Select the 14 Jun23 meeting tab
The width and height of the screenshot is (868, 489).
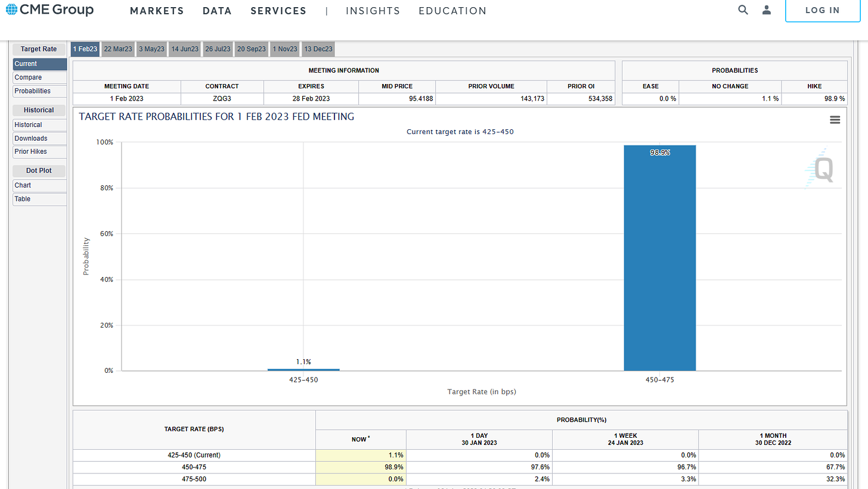click(x=185, y=49)
